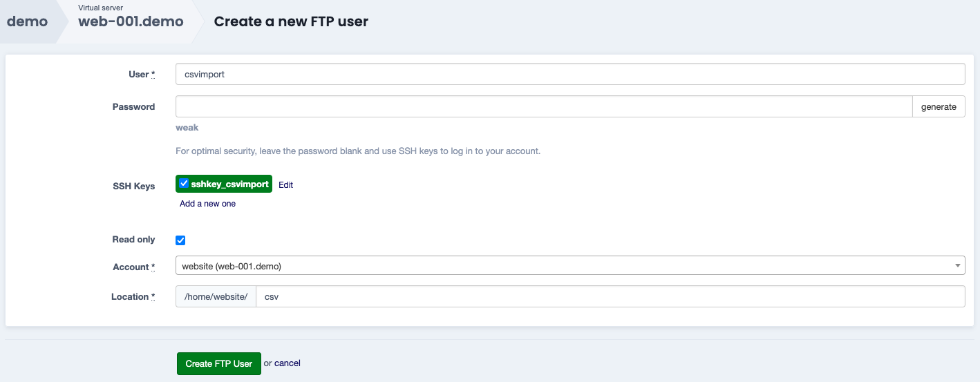Click the demo breadcrumb
This screenshot has width=980, height=382.
pyautogui.click(x=28, y=21)
